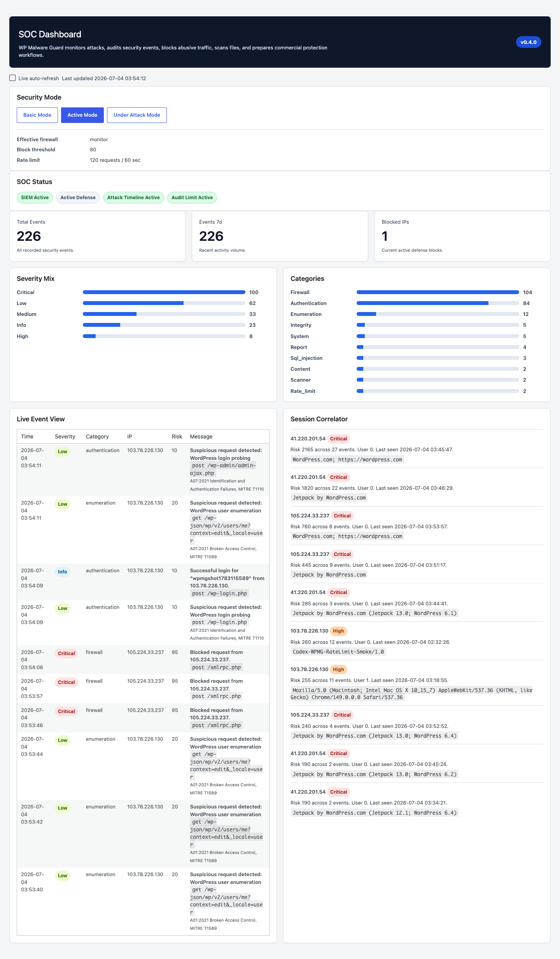560x959 pixels.
Task: Click the Critical severity bar
Action: 164,292
